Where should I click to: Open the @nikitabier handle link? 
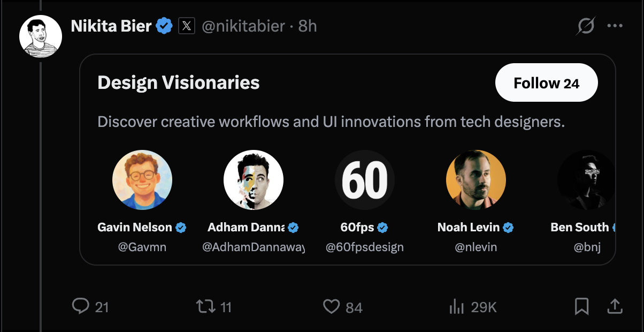coord(243,26)
